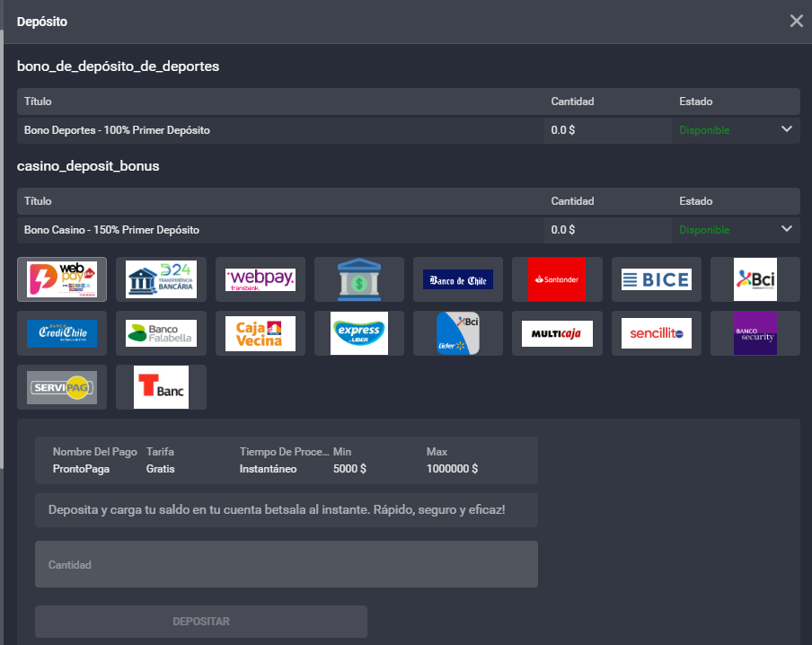Select Caja Vecina payment method
Image resolution: width=812 pixels, height=645 pixels.
tap(260, 333)
